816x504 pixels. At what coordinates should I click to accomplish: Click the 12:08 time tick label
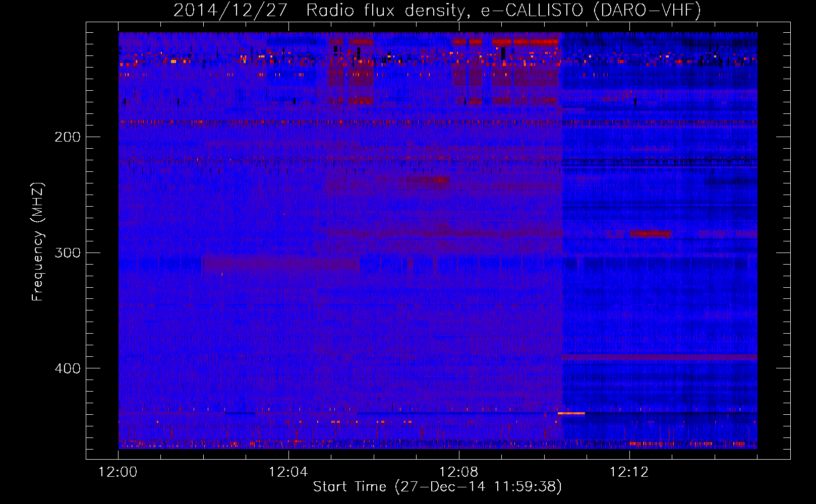[459, 472]
